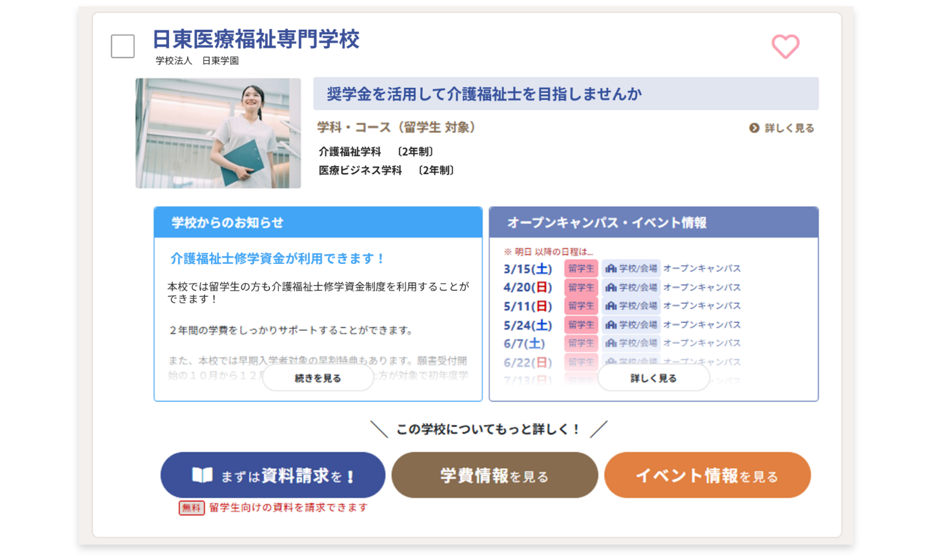
Task: Click the 詳しく見る arrow icon by courses
Action: (x=754, y=128)
